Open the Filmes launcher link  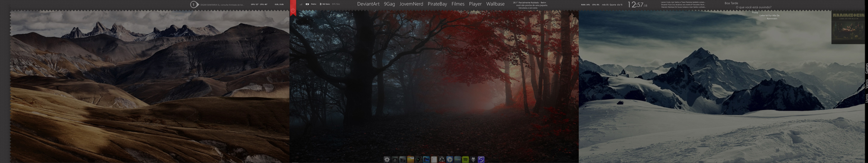(x=458, y=4)
